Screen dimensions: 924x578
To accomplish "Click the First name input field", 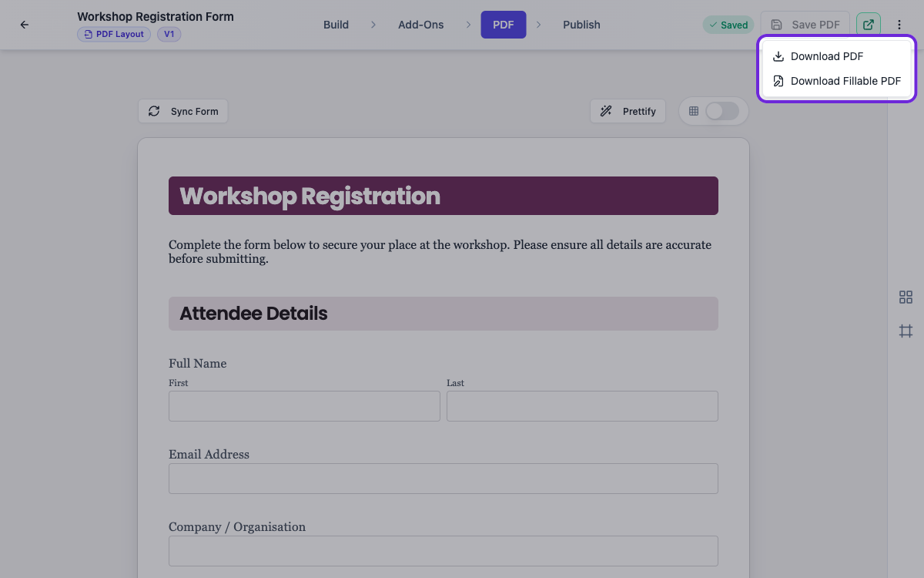I will (304, 406).
